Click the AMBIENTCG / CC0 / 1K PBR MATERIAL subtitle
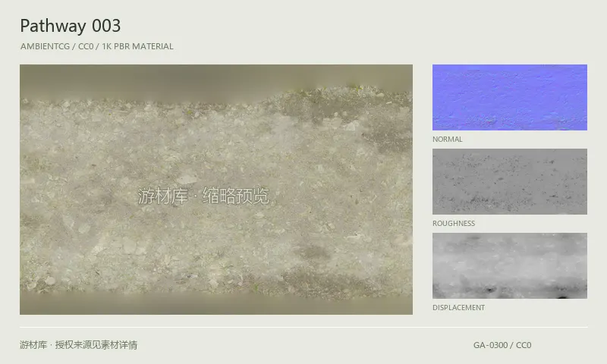Screen dimensions: 607x364 click(97, 46)
